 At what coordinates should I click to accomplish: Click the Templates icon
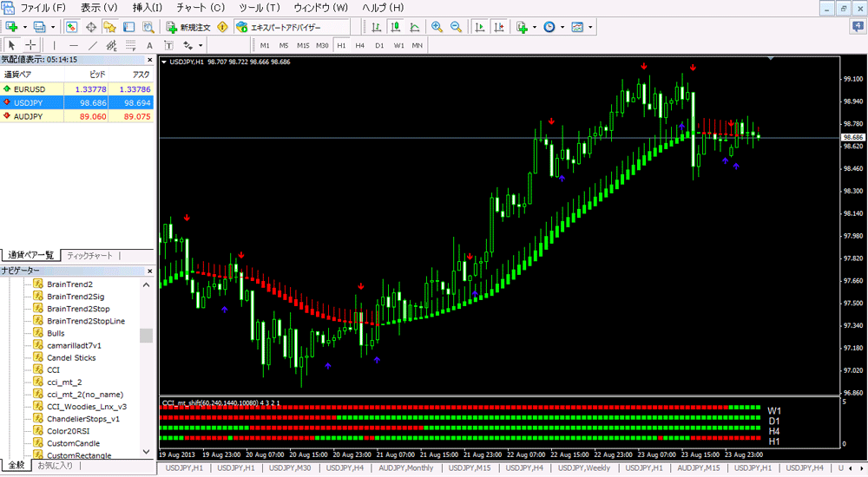[x=577, y=27]
